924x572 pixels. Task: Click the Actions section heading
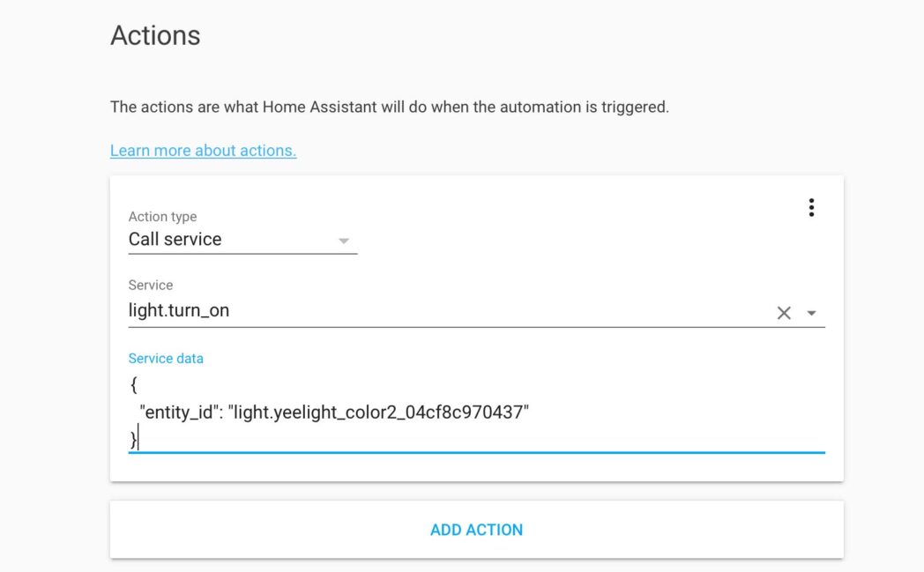155,35
